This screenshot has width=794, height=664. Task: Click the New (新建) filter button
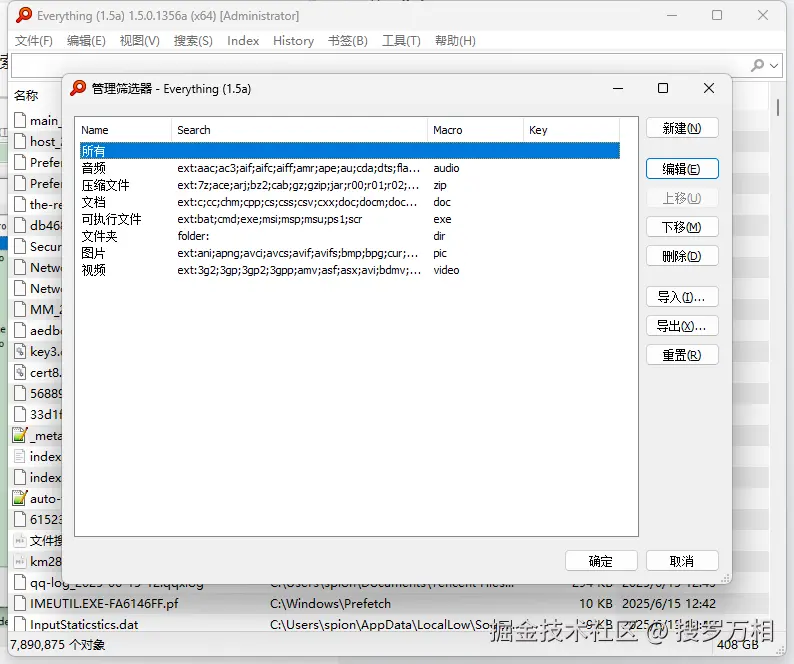(682, 128)
